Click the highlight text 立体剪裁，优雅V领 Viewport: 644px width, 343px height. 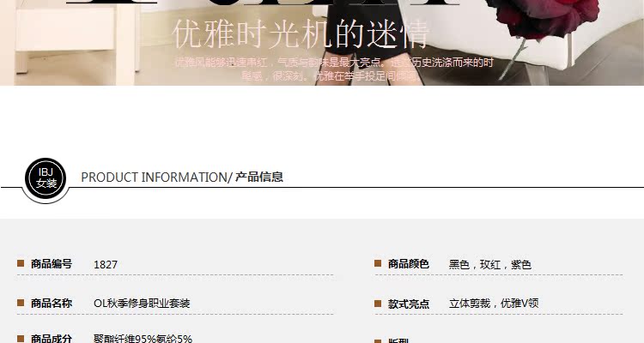coord(494,304)
